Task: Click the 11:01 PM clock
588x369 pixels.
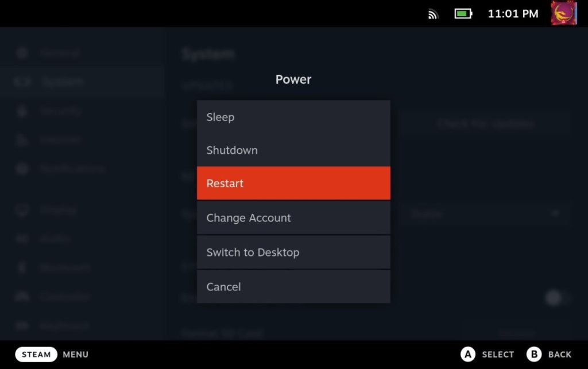Action: [x=513, y=14]
